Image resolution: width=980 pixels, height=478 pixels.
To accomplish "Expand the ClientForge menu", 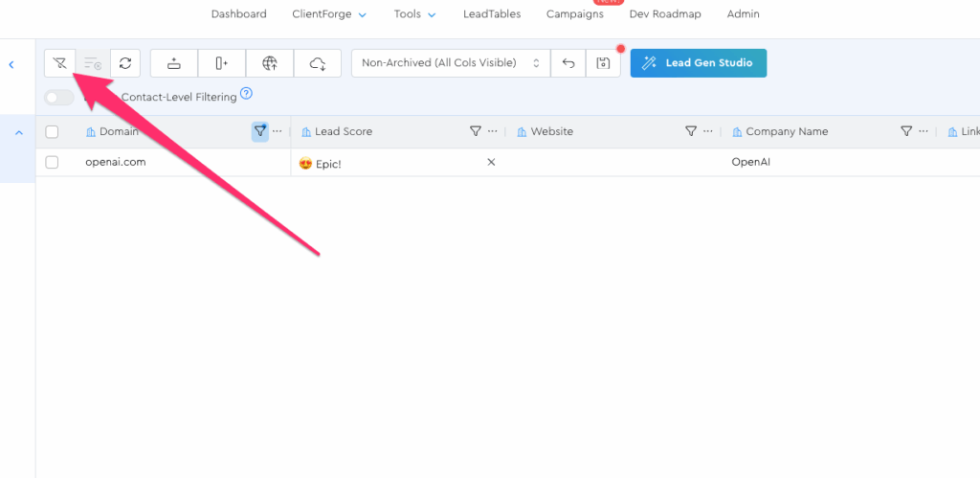I will pos(329,14).
